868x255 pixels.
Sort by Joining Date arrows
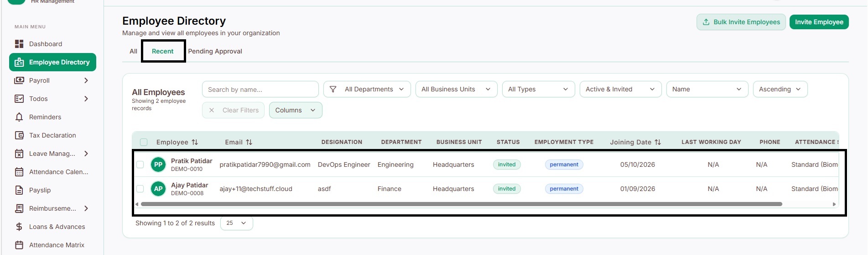pyautogui.click(x=658, y=142)
